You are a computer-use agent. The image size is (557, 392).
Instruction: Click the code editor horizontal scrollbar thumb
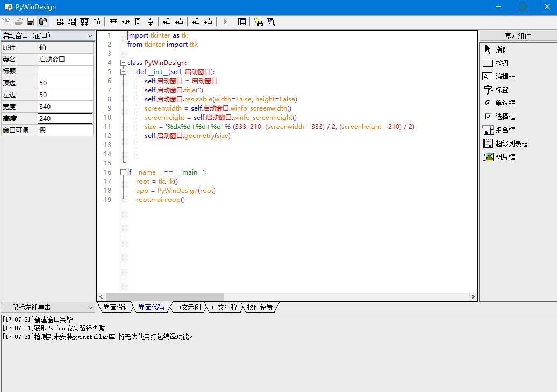point(165,296)
